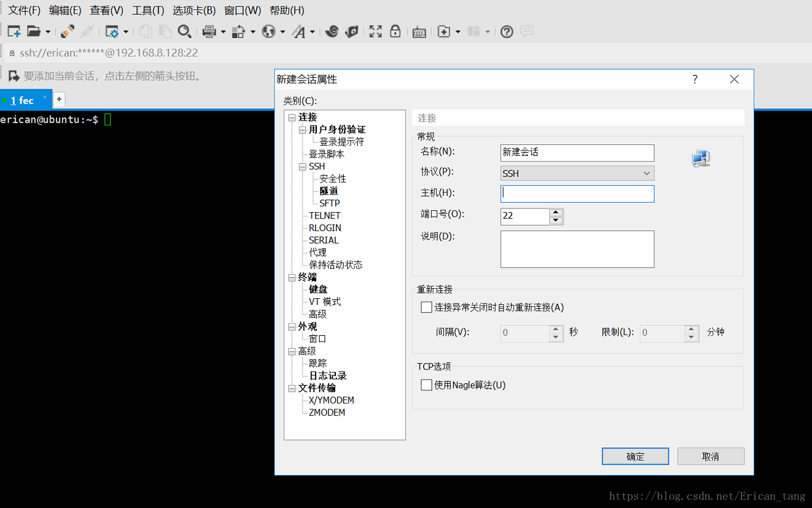812x508 pixels.
Task: Click the 主机 host input field
Action: click(x=577, y=194)
